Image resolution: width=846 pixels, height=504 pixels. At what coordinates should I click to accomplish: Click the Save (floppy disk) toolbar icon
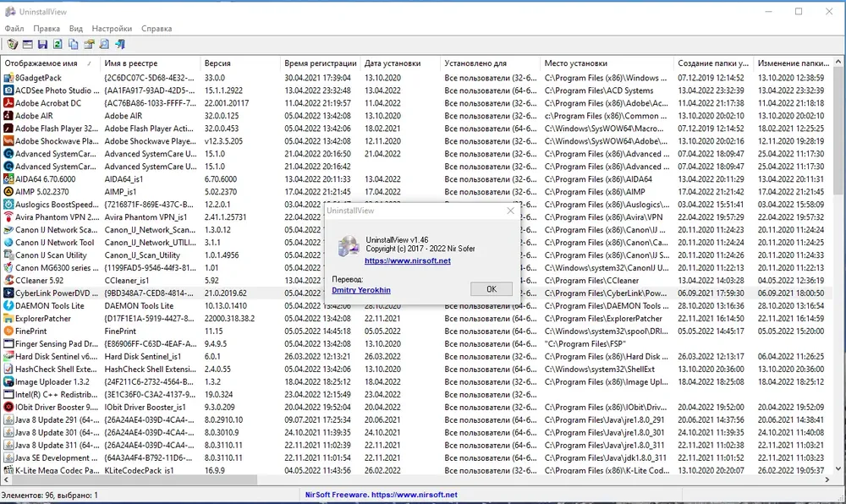click(42, 44)
